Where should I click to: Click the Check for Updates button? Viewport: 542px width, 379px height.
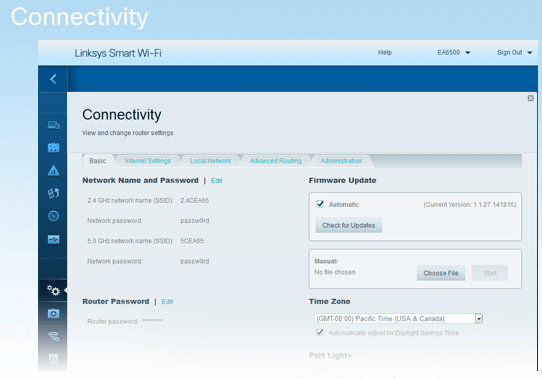click(348, 225)
